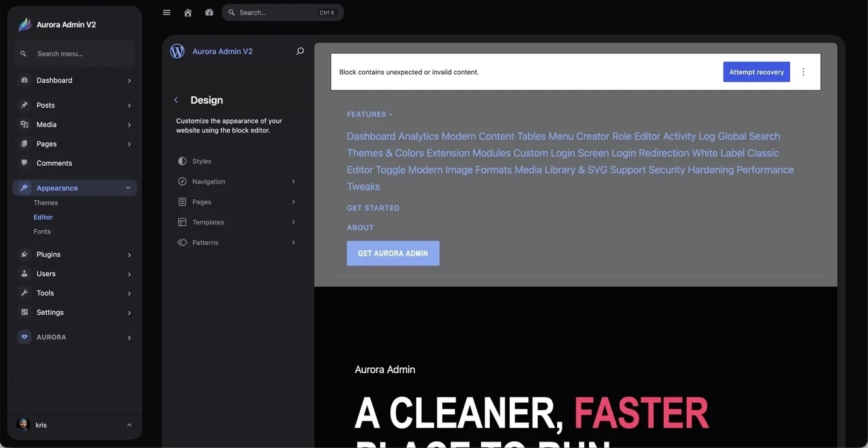Screen dimensions: 868x448
Task: Click the Users person icon
Action: click(25, 274)
